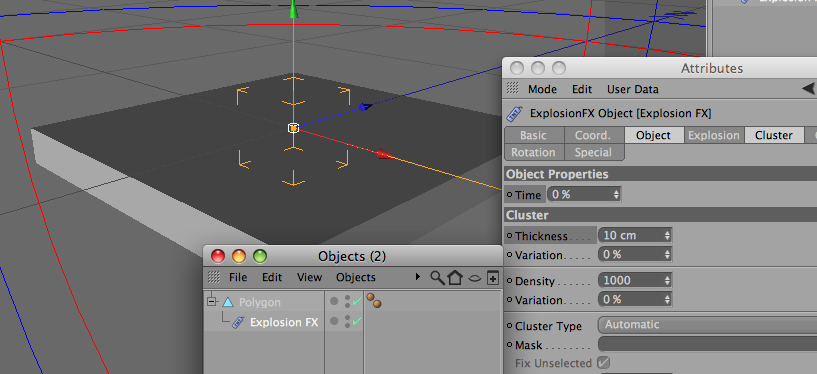Image resolution: width=817 pixels, height=374 pixels.
Task: Close the Objects window red button
Action: click(218, 256)
